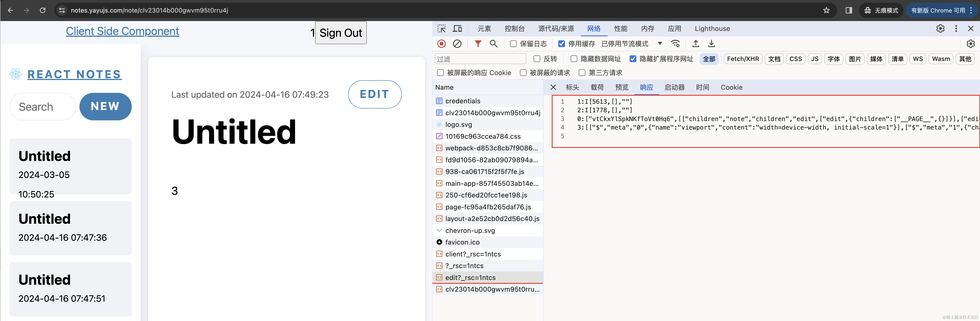The image size is (980, 321).
Task: Open DevTools three-dot more options menu
Action: coord(956,28)
